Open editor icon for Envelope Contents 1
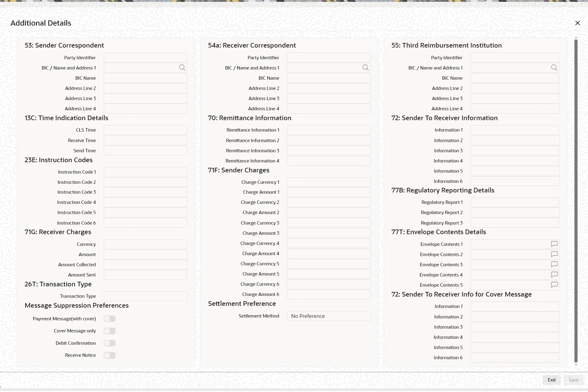This screenshot has width=588, height=392. pos(554,244)
